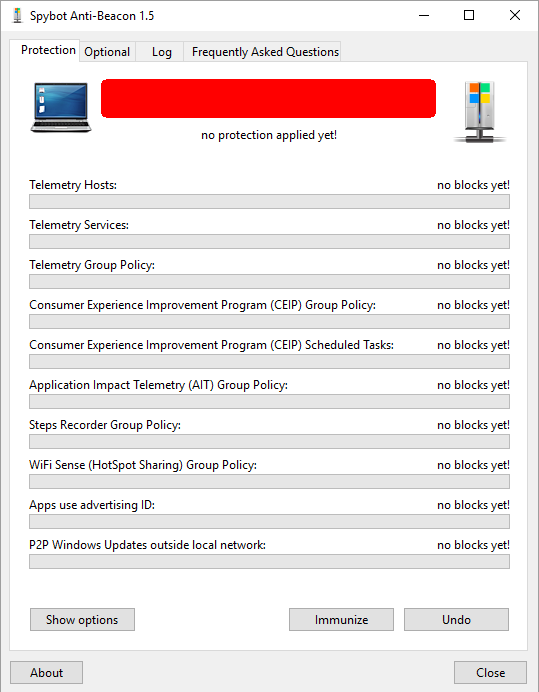Screen dimensions: 539x692
Task: Open the Log tab
Action: tap(162, 52)
